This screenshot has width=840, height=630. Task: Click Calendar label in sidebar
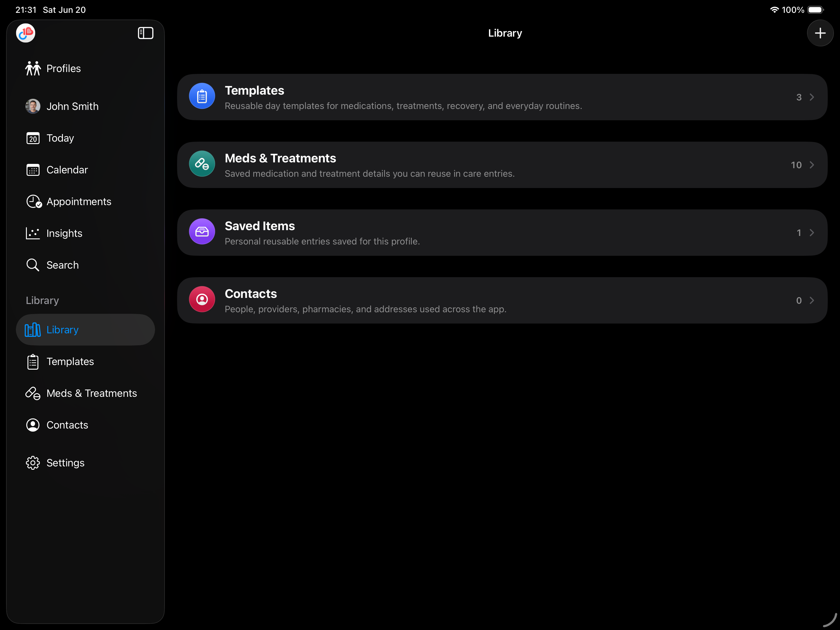coord(67,170)
